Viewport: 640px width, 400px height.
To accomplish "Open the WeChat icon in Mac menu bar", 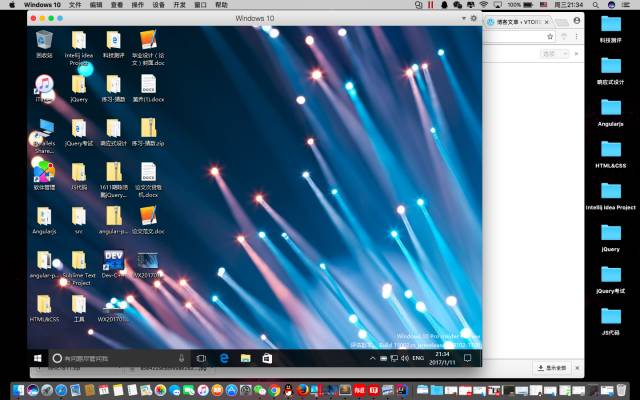I will click(458, 5).
